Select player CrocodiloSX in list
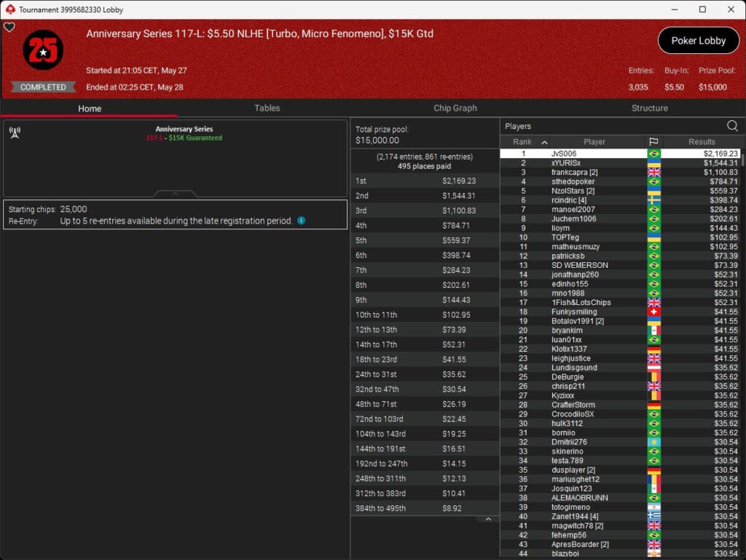Viewport: 746px width, 560px height. [x=621, y=414]
